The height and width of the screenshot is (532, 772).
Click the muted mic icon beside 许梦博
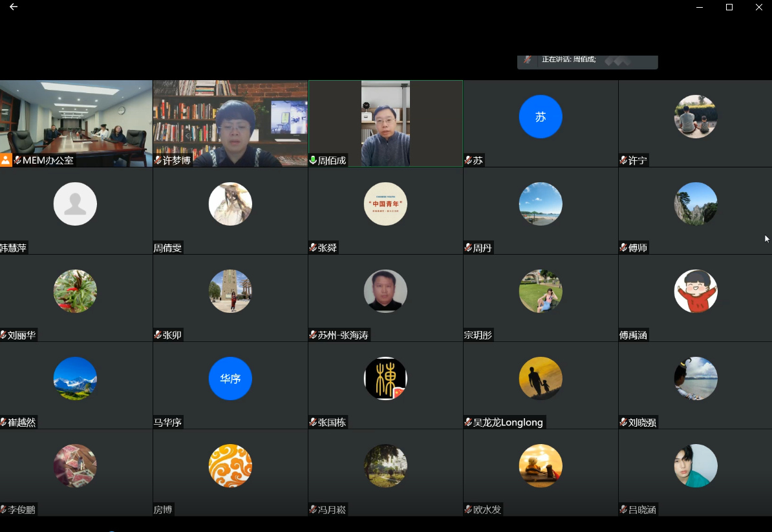pos(158,160)
